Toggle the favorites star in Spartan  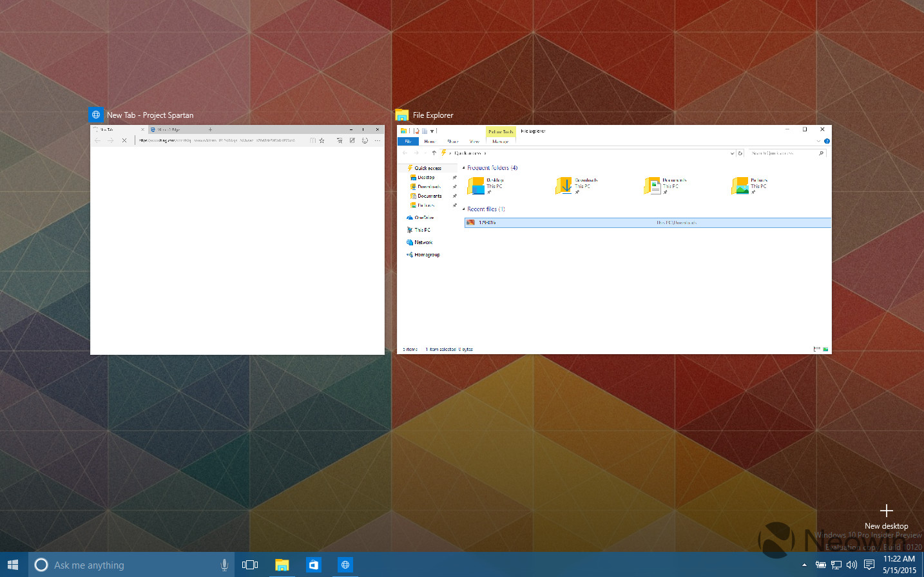click(322, 140)
